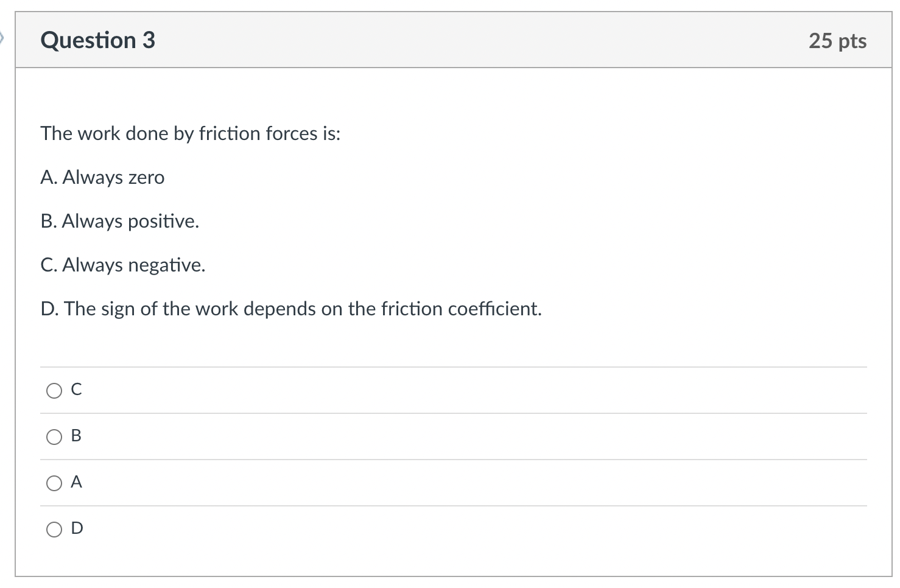900x588 pixels.
Task: Click the 25 pts score label
Action: [x=837, y=41]
